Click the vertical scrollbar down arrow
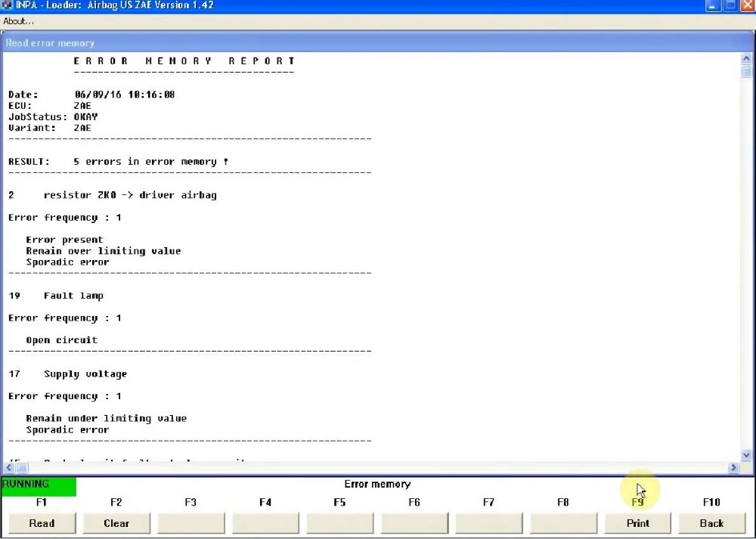The height and width of the screenshot is (539, 756). 746,455
